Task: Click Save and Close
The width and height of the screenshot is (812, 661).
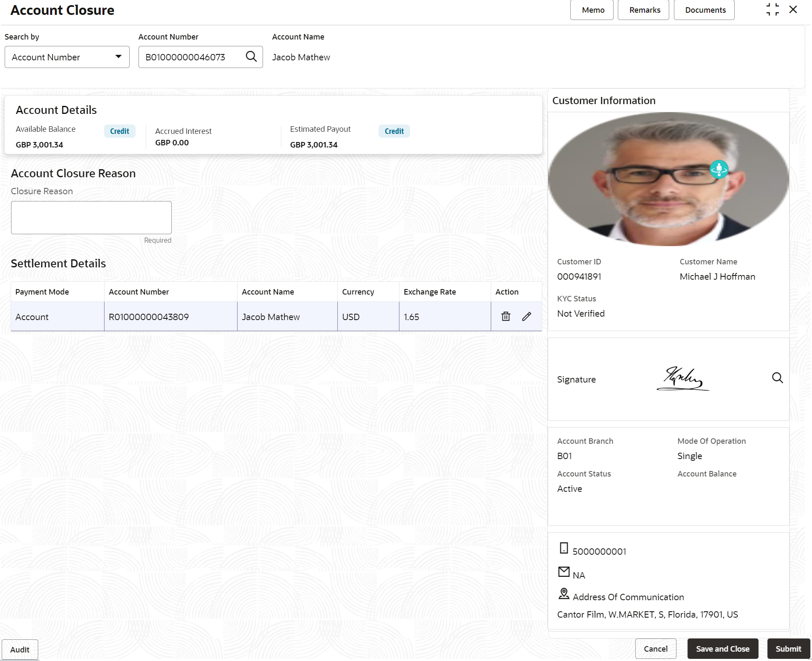Action: tap(723, 649)
